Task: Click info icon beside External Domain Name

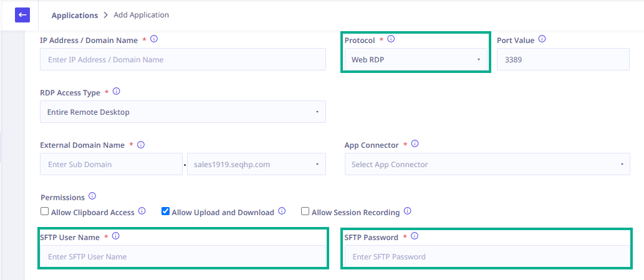Action: click(141, 145)
